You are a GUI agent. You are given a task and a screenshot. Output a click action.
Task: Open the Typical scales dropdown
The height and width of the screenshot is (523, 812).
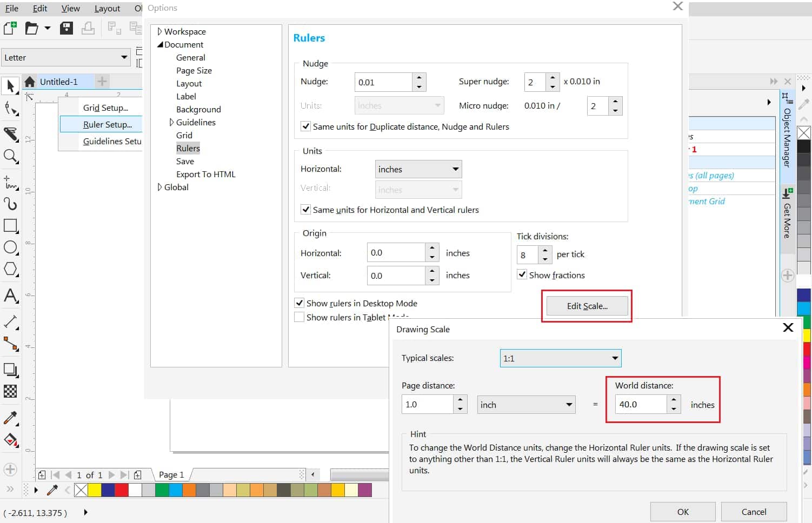click(x=560, y=358)
